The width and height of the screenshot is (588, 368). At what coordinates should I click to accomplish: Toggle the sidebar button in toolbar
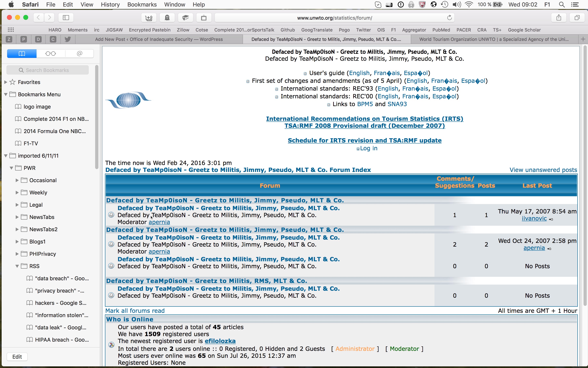click(66, 18)
